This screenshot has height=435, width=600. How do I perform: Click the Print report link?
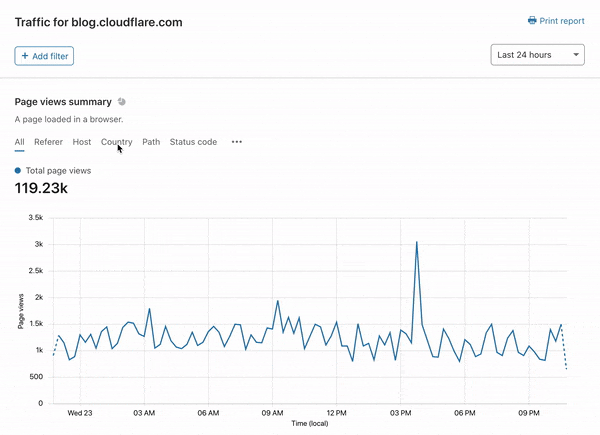click(x=562, y=20)
